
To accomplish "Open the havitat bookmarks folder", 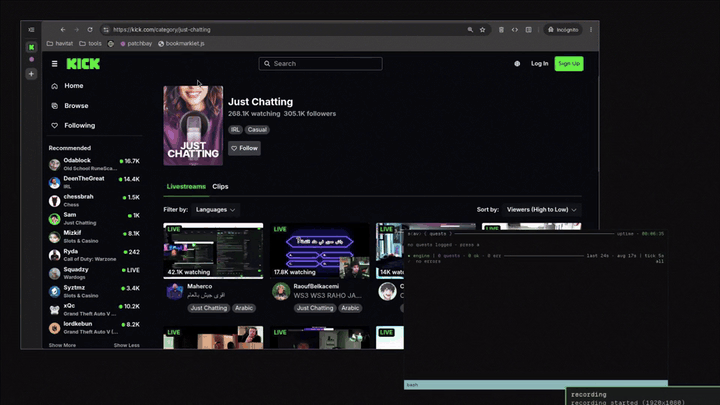I will tap(60, 44).
